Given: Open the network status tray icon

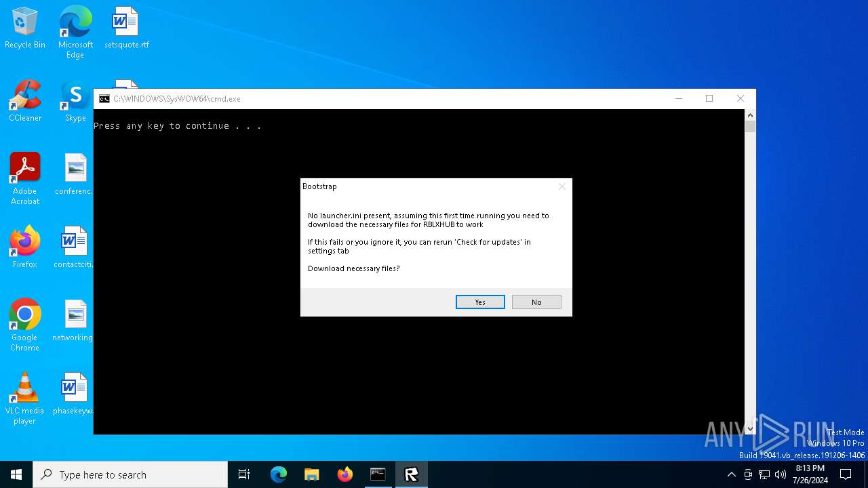Looking at the screenshot, I should [764, 474].
